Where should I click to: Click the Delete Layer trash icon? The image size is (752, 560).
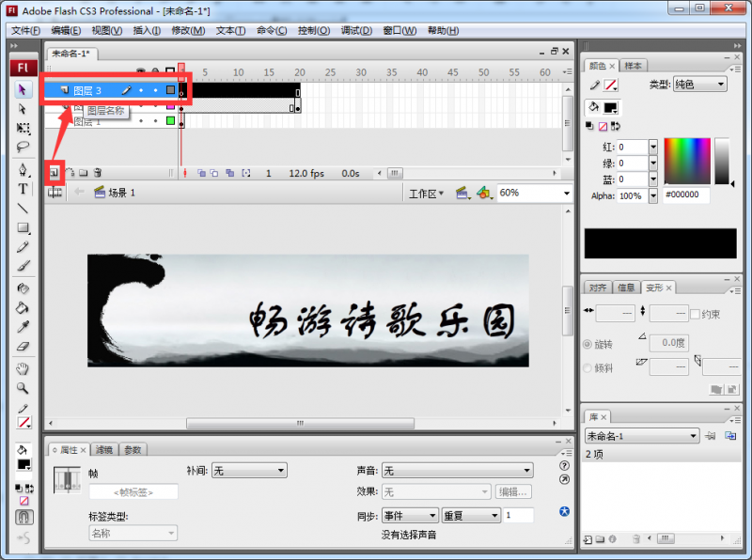click(98, 173)
